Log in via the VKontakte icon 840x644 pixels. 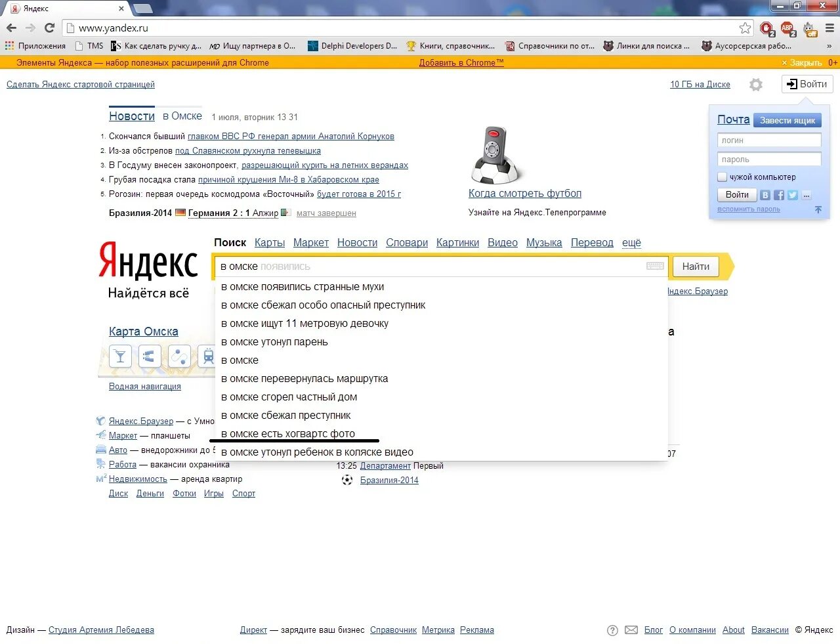pyautogui.click(x=765, y=195)
